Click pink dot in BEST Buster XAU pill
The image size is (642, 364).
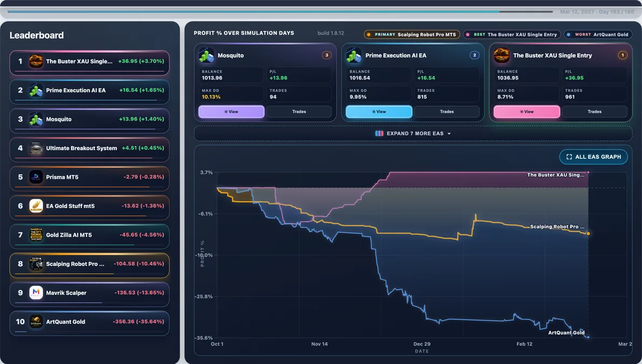(x=468, y=35)
